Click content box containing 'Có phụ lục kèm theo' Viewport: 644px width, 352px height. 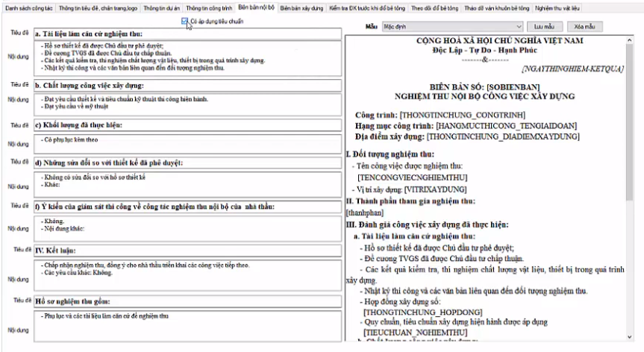point(188,144)
